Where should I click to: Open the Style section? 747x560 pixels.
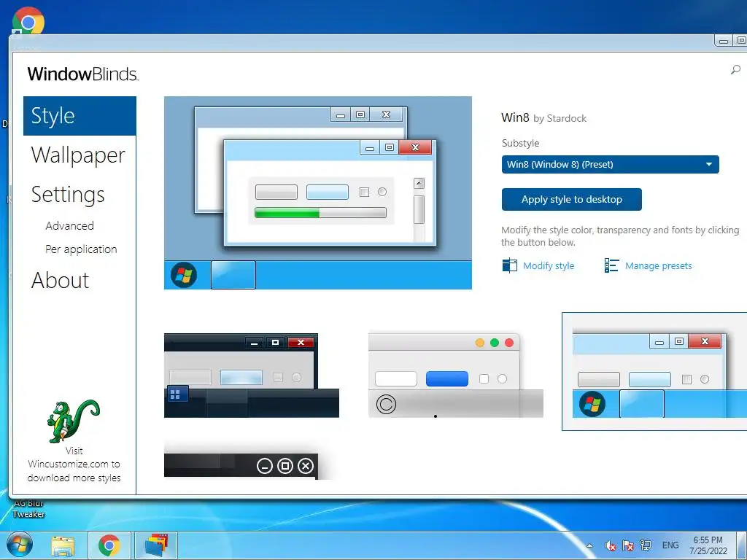point(80,116)
